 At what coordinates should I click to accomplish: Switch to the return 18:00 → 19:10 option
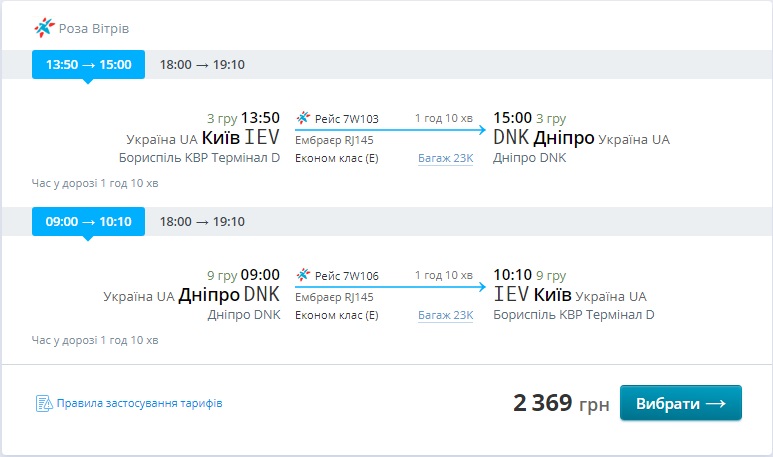pyautogui.click(x=202, y=222)
